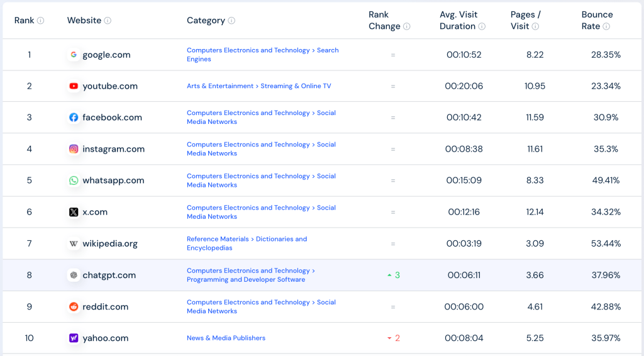Click the Facebook logo icon
Image resolution: width=644 pixels, height=356 pixels.
(74, 118)
